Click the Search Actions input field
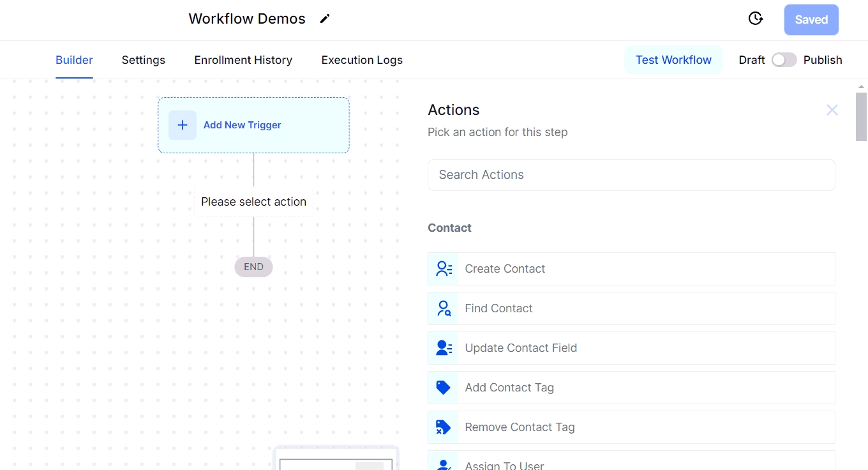This screenshot has width=868, height=470. pos(631,175)
